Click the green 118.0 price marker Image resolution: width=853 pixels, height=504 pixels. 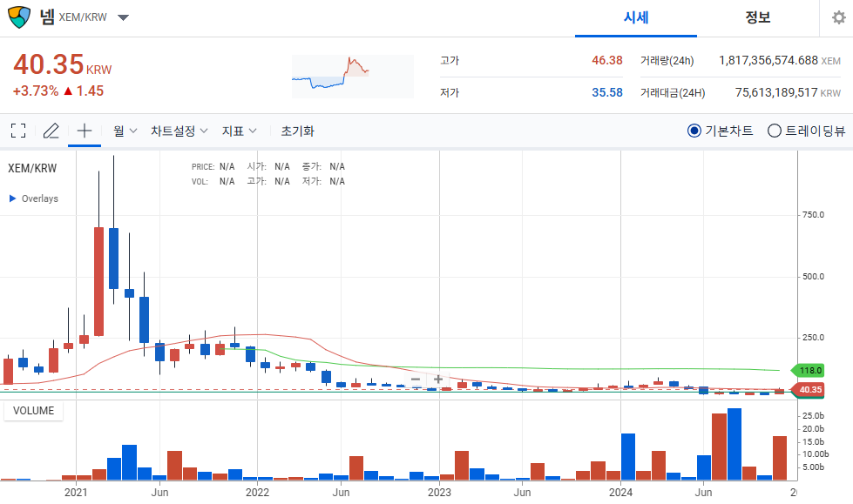[809, 370]
